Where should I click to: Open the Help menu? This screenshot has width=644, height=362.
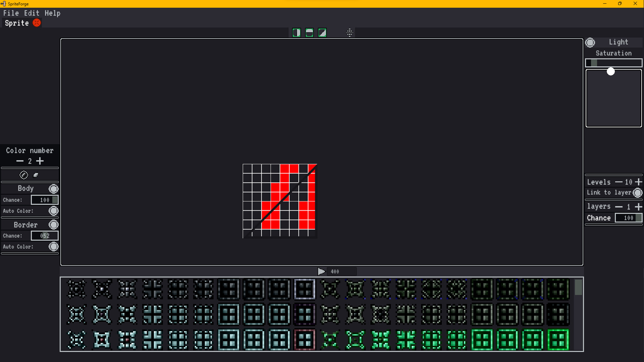(52, 13)
